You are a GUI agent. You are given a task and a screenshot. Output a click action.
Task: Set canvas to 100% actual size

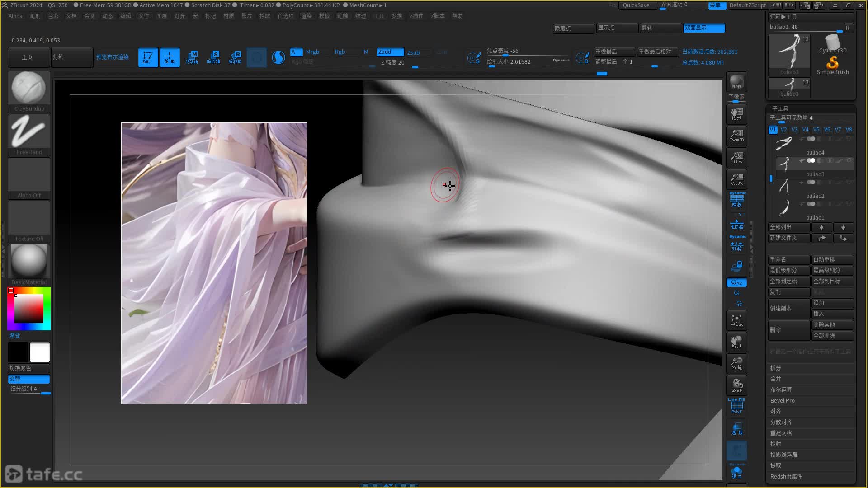click(x=736, y=157)
